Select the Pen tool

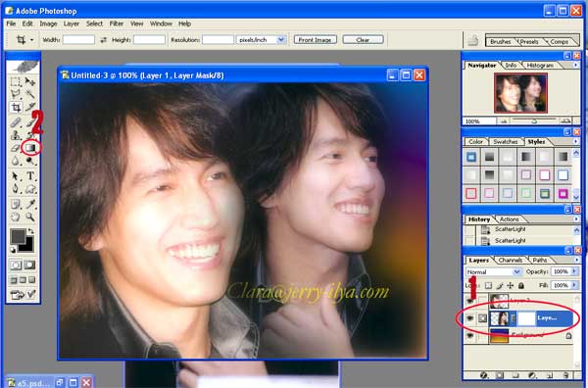(16, 188)
